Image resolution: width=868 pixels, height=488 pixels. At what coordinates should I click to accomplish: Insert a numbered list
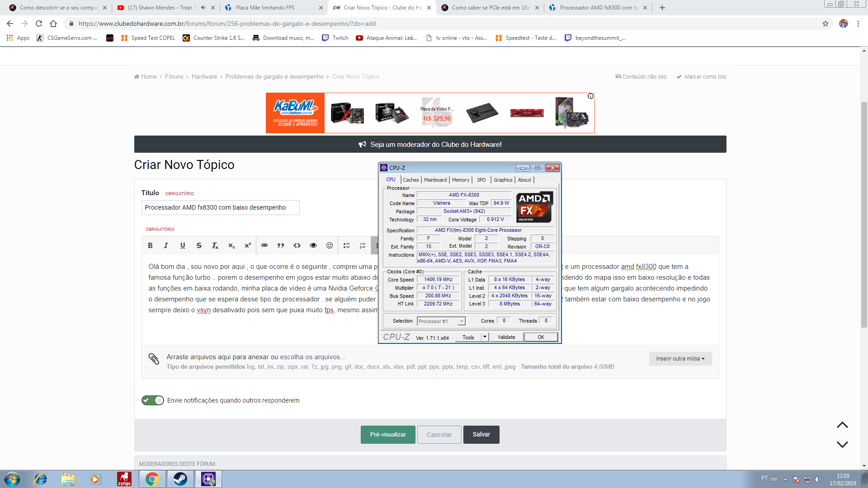pyautogui.click(x=363, y=245)
